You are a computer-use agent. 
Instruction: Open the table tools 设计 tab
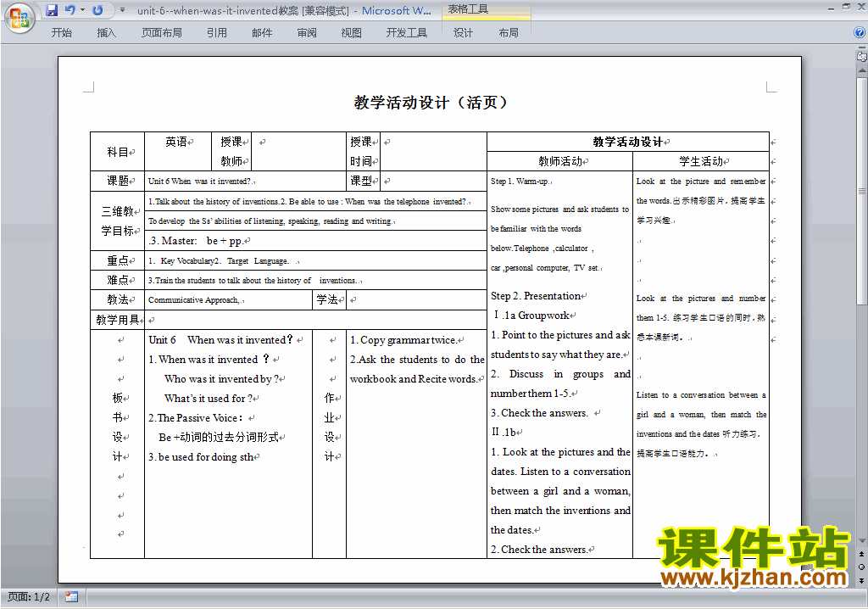[x=463, y=33]
